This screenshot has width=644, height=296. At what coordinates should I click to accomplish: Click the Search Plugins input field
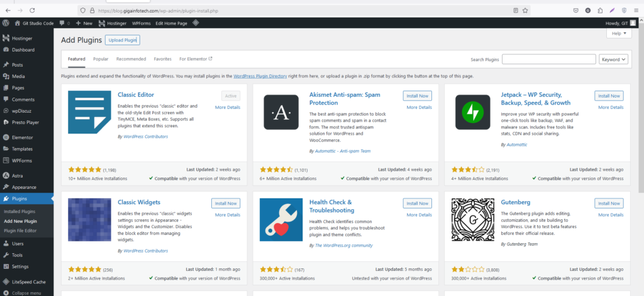click(x=548, y=59)
